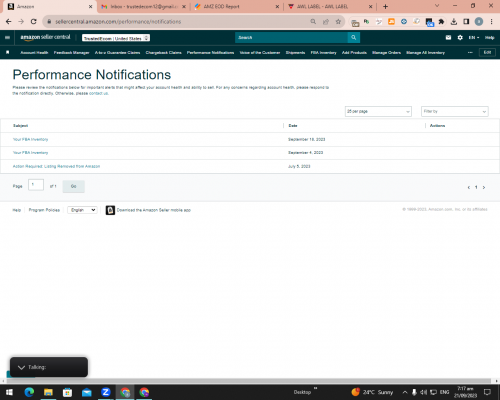Click the orange extension icon in toolbar
The width and height of the screenshot is (500, 400).
391,22
